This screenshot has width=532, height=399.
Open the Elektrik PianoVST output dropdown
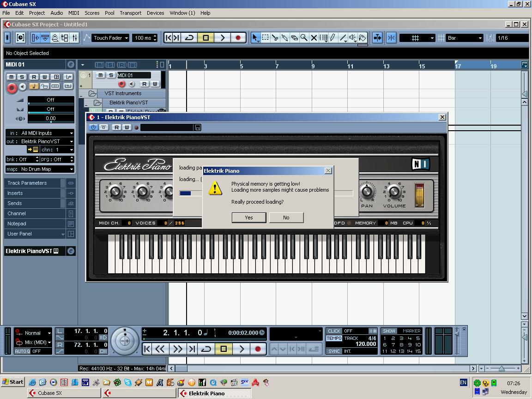coord(47,141)
